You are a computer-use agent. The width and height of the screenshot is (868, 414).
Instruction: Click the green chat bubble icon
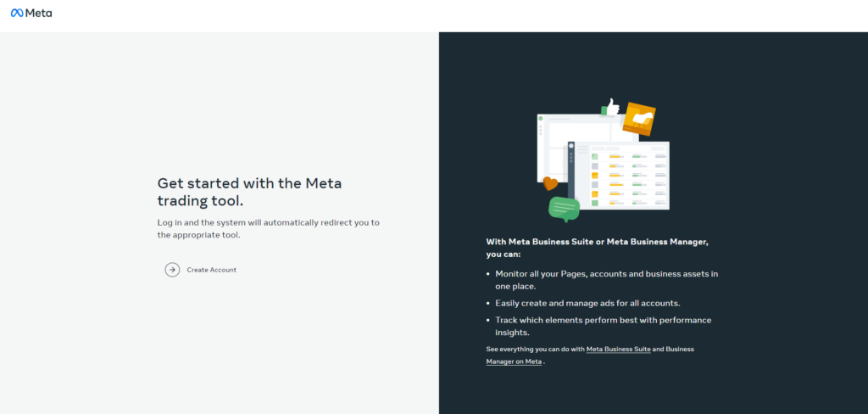[x=564, y=207]
